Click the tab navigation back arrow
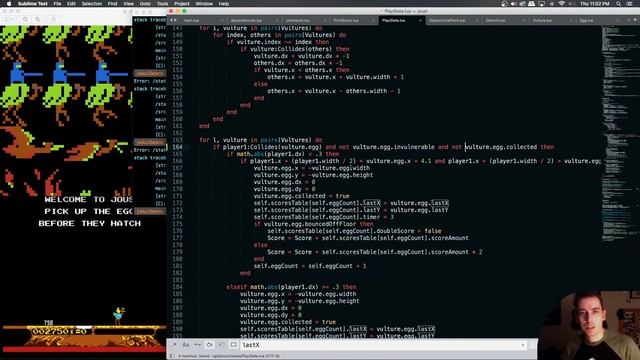Screen dimensions: 640x360 pos(171,20)
